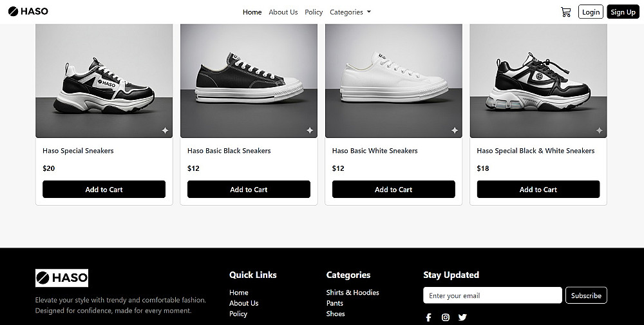Expand the Categories dropdown menu
The width and height of the screenshot is (644, 325).
(x=350, y=12)
